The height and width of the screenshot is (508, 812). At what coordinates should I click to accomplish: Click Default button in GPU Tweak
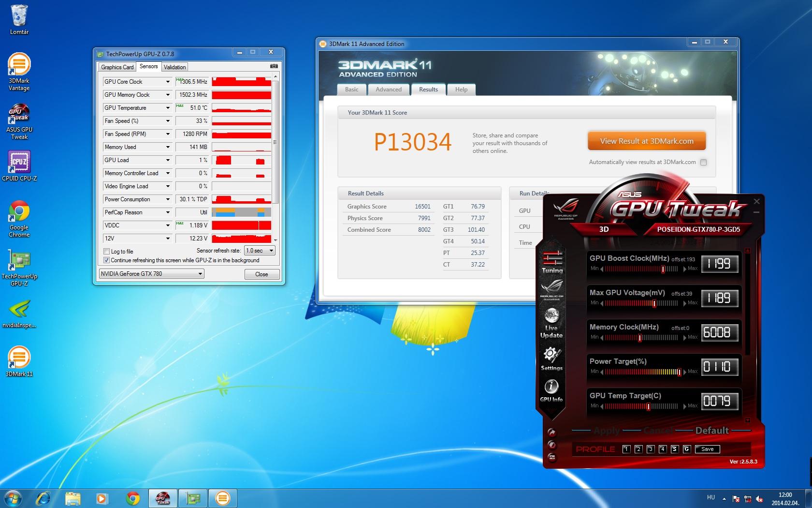(x=711, y=431)
